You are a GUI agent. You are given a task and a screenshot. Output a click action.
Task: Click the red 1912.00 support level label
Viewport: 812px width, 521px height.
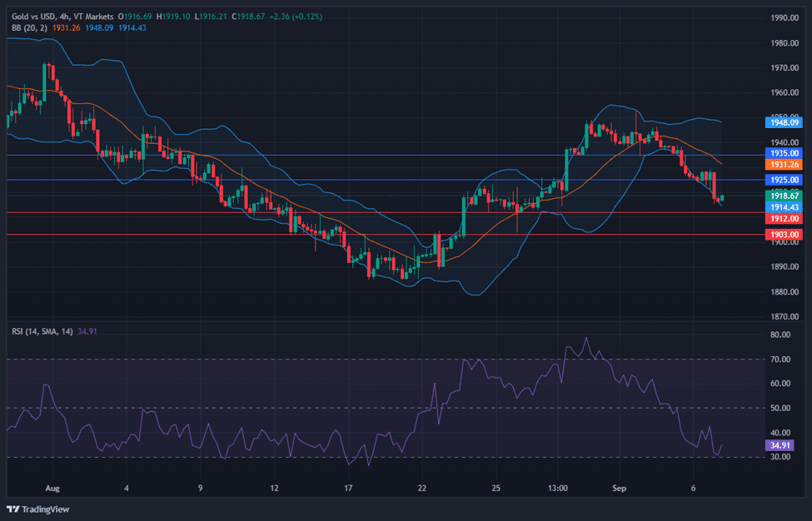click(783, 218)
